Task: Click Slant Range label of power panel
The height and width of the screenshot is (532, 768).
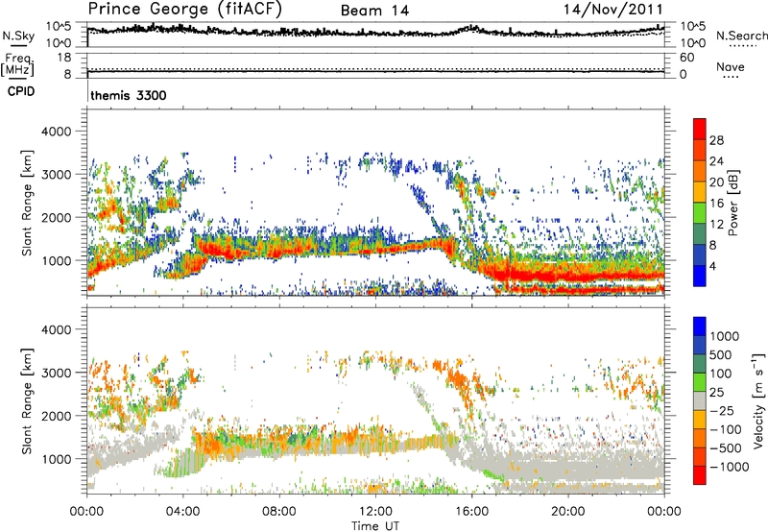Action: tap(27, 203)
